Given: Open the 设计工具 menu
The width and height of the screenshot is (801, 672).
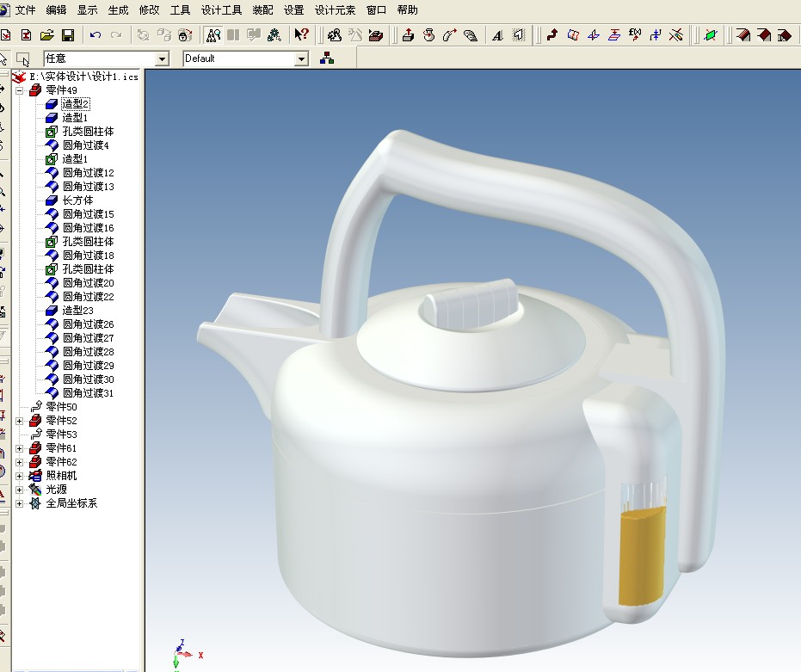Looking at the screenshot, I should coord(221,10).
